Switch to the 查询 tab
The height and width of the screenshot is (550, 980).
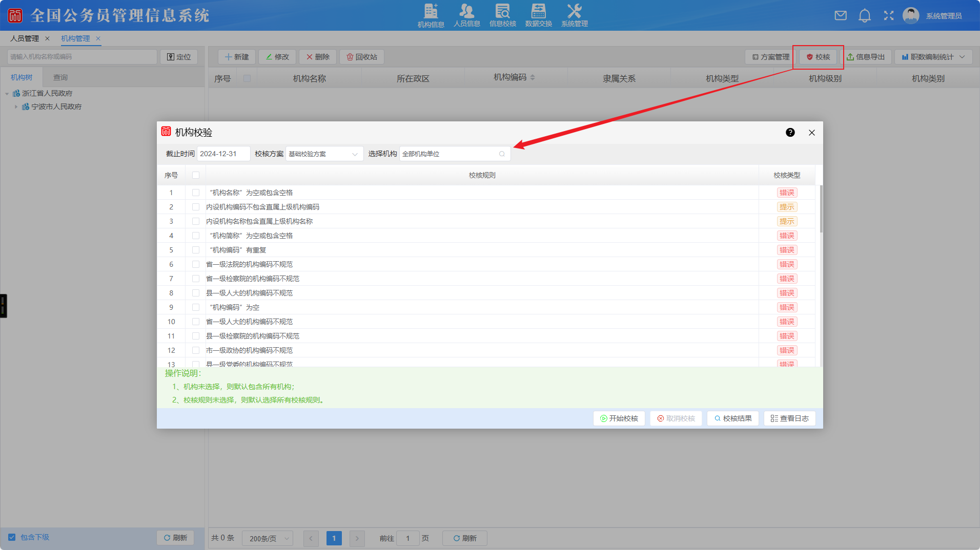(x=60, y=77)
